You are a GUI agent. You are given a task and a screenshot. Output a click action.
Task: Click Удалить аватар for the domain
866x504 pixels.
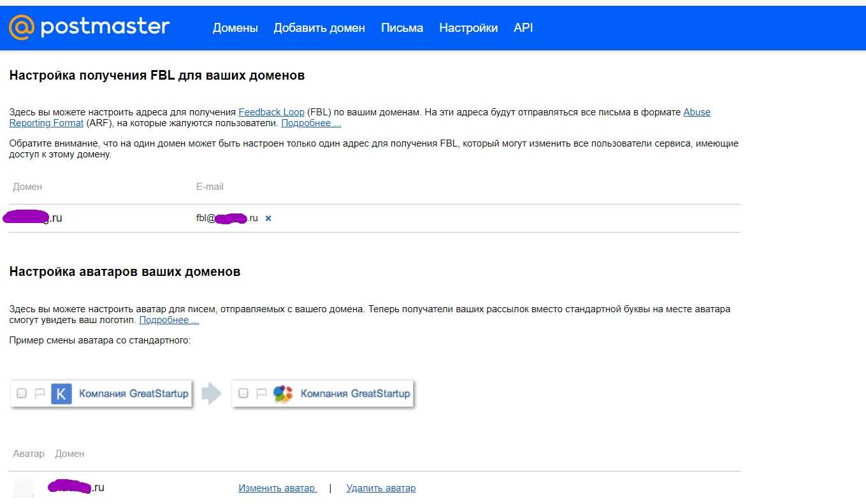(380, 488)
